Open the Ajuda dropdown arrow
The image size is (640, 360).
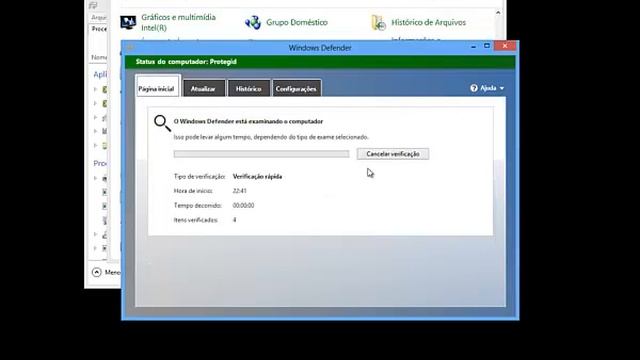pyautogui.click(x=502, y=88)
